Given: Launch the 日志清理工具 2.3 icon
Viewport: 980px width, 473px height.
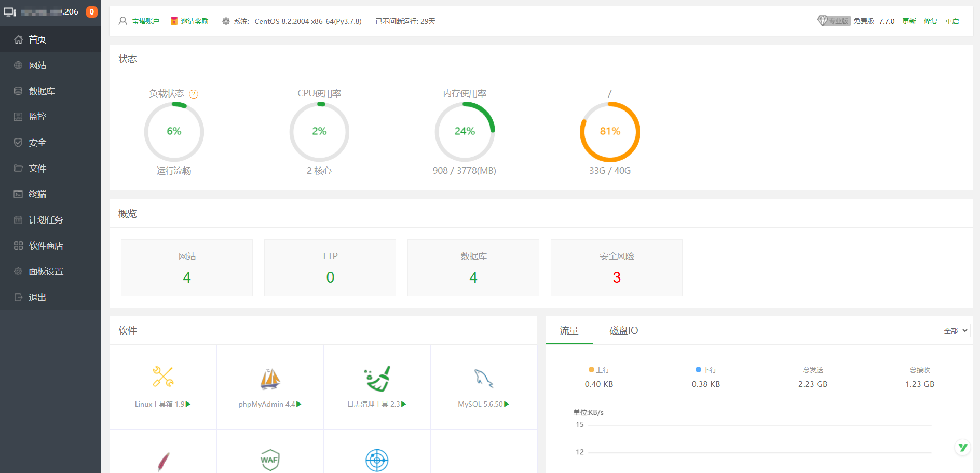Looking at the screenshot, I should pyautogui.click(x=377, y=379).
